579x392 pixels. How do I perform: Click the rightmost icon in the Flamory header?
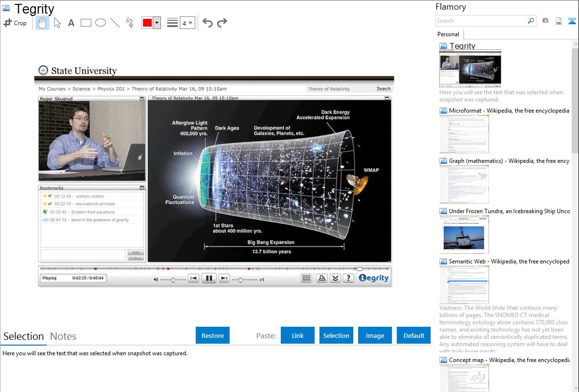pos(572,21)
